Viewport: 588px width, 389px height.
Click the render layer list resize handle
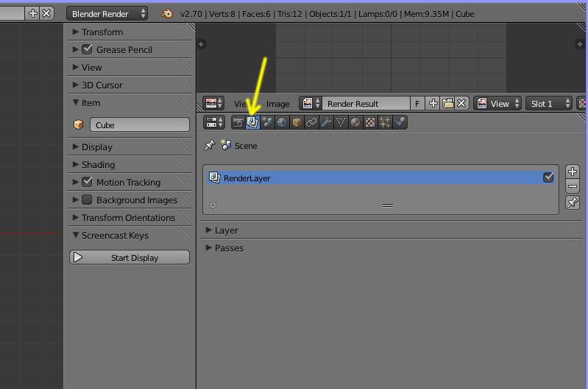tap(387, 206)
